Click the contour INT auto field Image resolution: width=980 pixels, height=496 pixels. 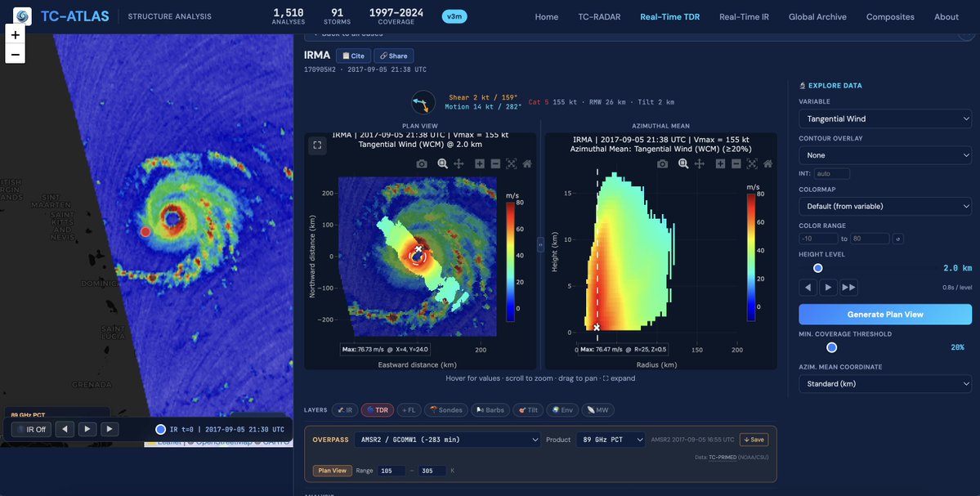pos(832,174)
